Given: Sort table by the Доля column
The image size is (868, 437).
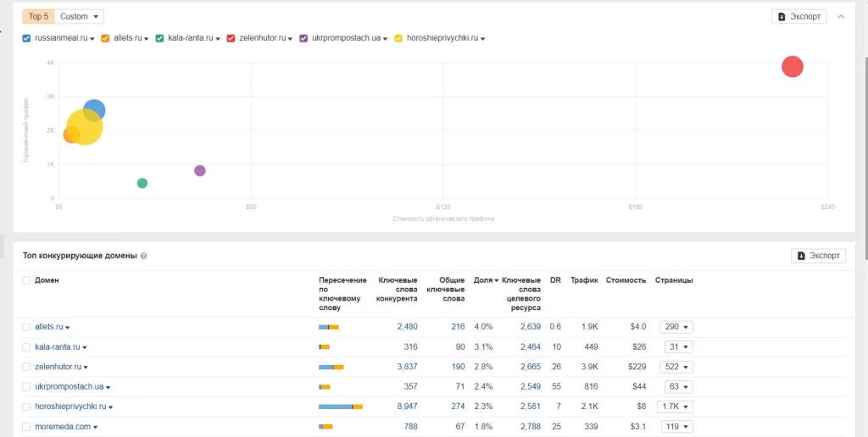Looking at the screenshot, I should click(486, 280).
